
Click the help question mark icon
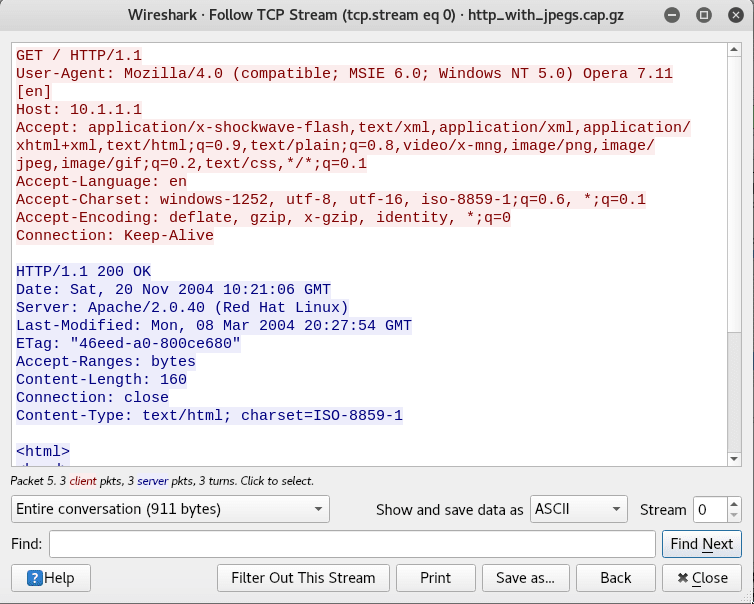tap(35, 578)
